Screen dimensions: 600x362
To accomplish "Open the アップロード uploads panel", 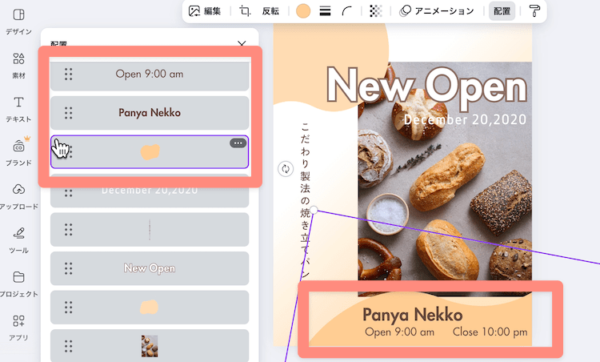I will point(18,197).
